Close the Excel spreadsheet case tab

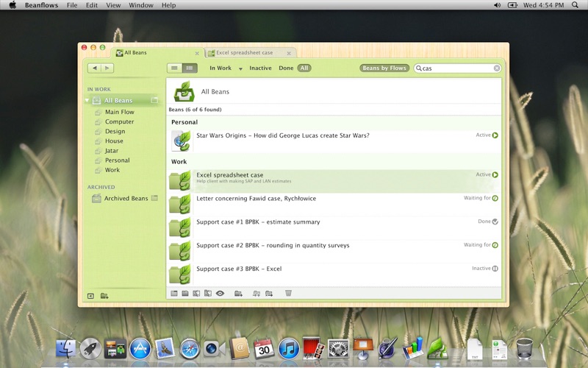(x=289, y=53)
